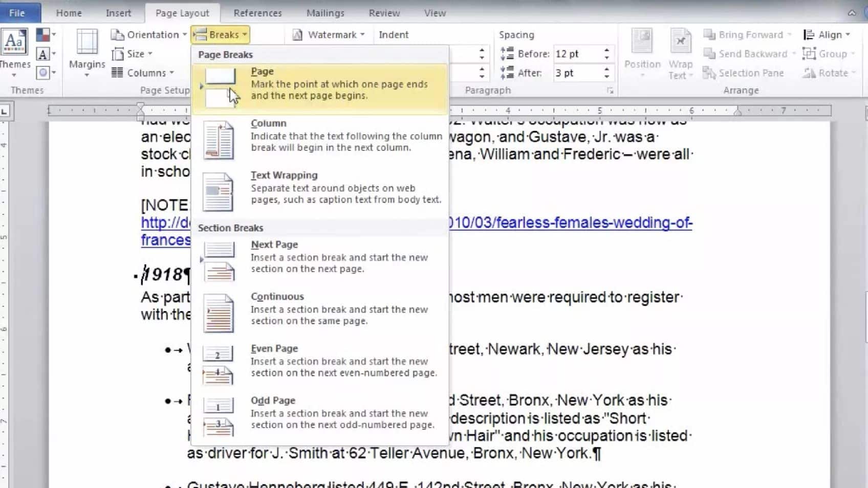Switch to the References tab
Screen dimensions: 868x488
[257, 13]
